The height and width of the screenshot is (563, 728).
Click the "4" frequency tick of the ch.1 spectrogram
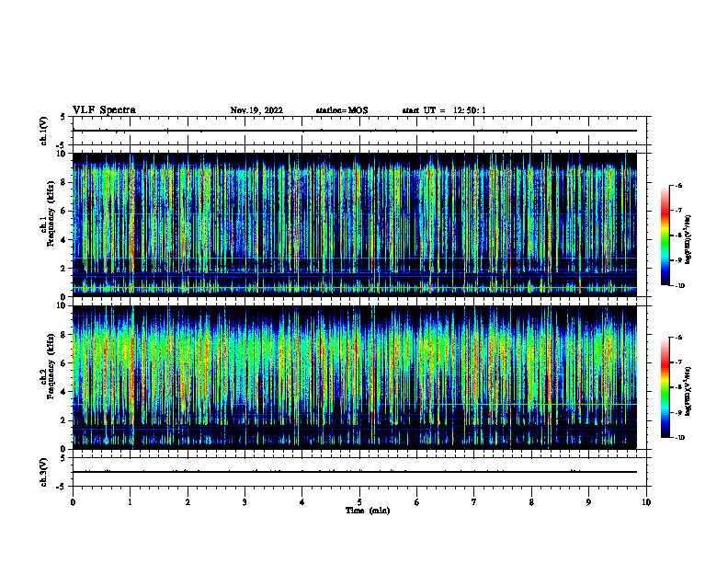coord(64,240)
